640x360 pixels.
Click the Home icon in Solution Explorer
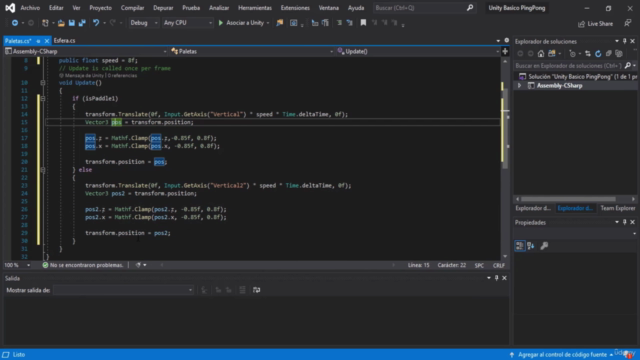tap(541, 53)
